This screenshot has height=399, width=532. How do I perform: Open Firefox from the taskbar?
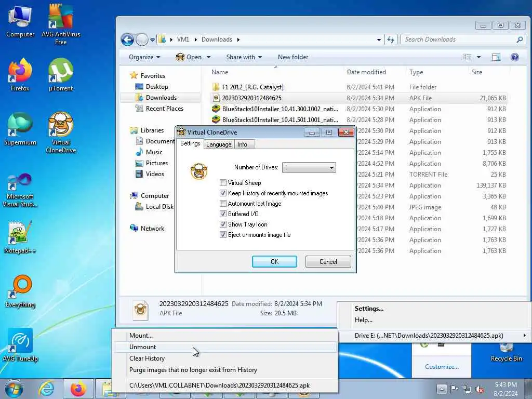point(78,389)
